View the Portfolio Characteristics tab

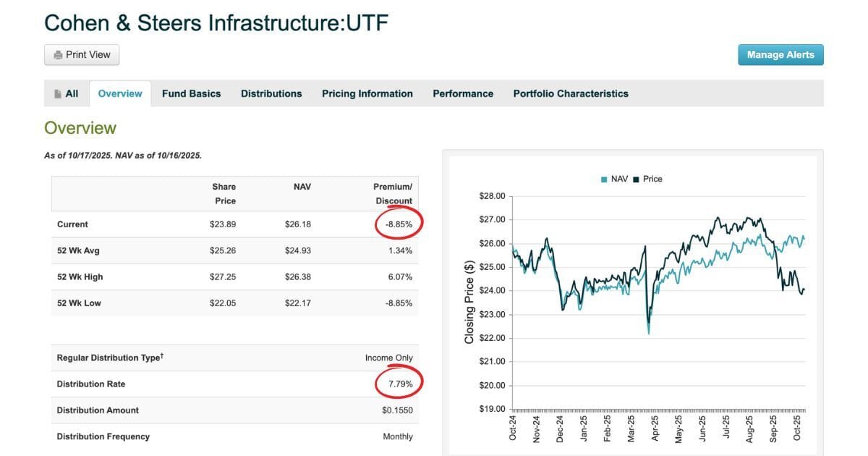(x=571, y=93)
